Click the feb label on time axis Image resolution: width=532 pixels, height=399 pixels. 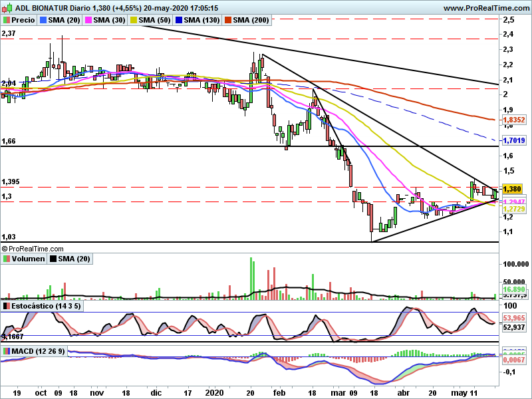pyautogui.click(x=279, y=393)
